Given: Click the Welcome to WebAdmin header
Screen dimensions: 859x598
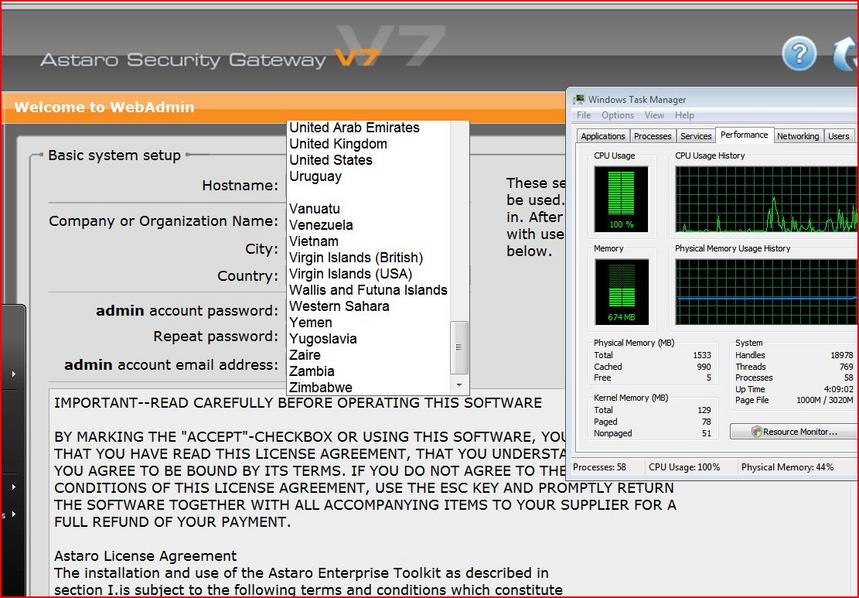Looking at the screenshot, I should tap(104, 107).
